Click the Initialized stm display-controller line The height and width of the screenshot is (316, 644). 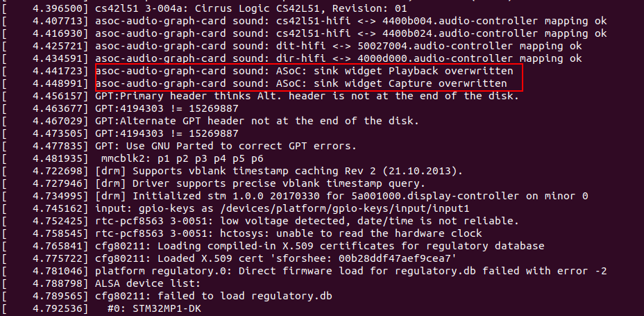[341, 196]
